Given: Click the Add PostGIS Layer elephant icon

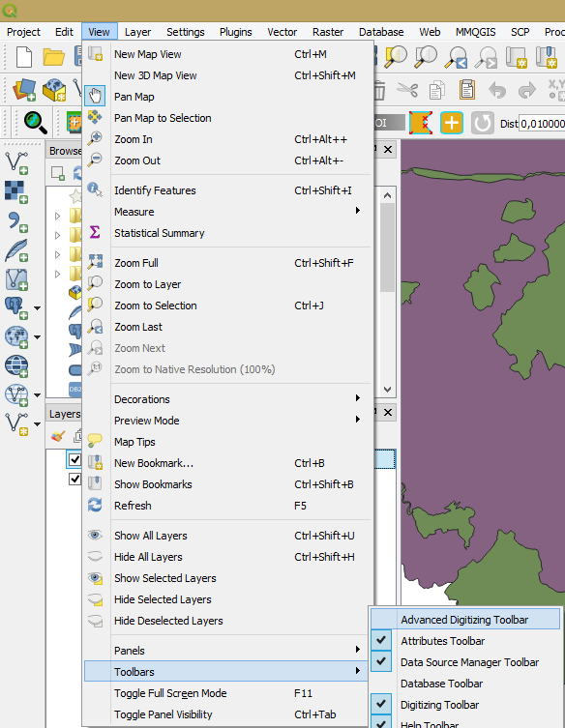Looking at the screenshot, I should [x=16, y=307].
